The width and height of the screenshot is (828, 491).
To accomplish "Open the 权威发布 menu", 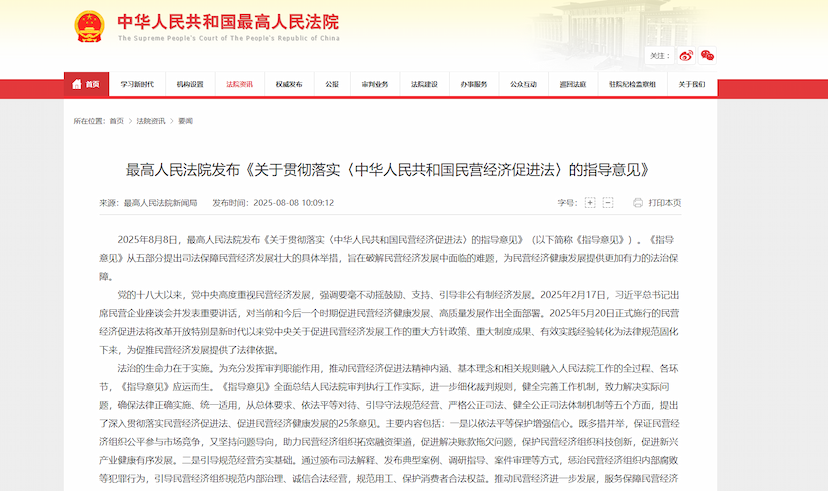I will (x=289, y=84).
